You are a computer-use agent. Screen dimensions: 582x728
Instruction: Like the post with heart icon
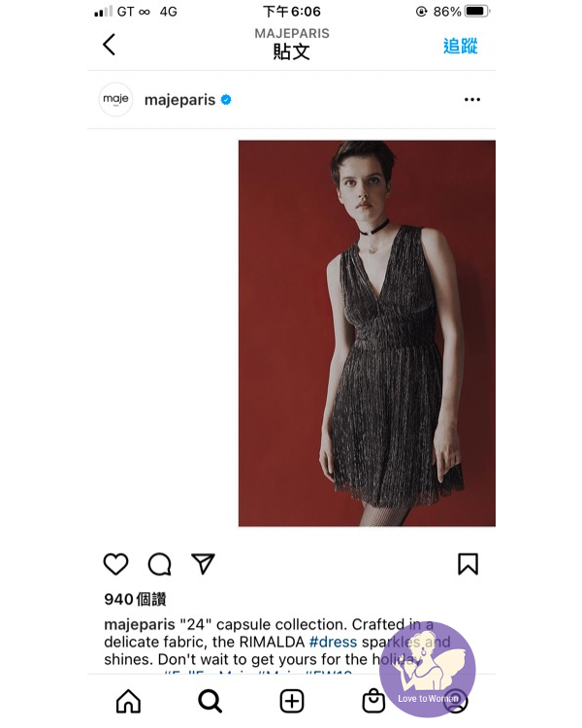pos(115,564)
